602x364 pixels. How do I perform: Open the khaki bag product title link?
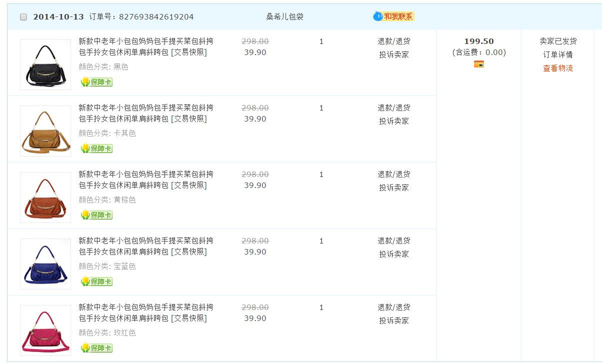point(145,107)
